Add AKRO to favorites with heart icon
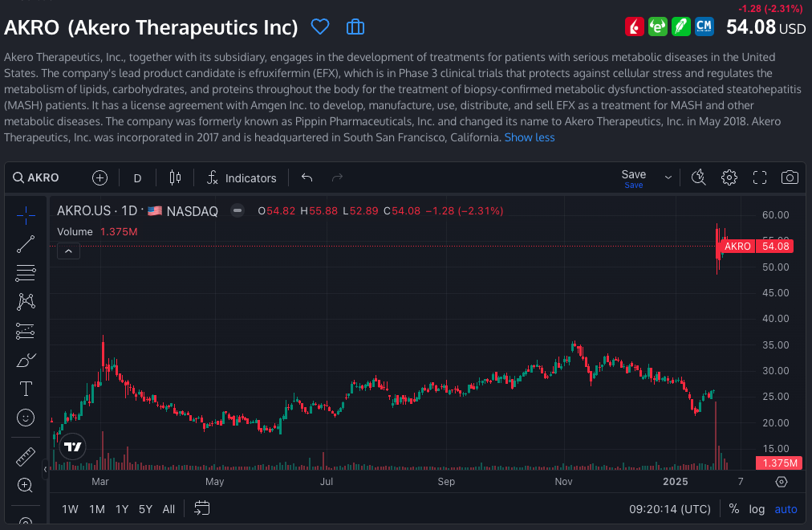Image resolution: width=812 pixels, height=530 pixels. (320, 26)
